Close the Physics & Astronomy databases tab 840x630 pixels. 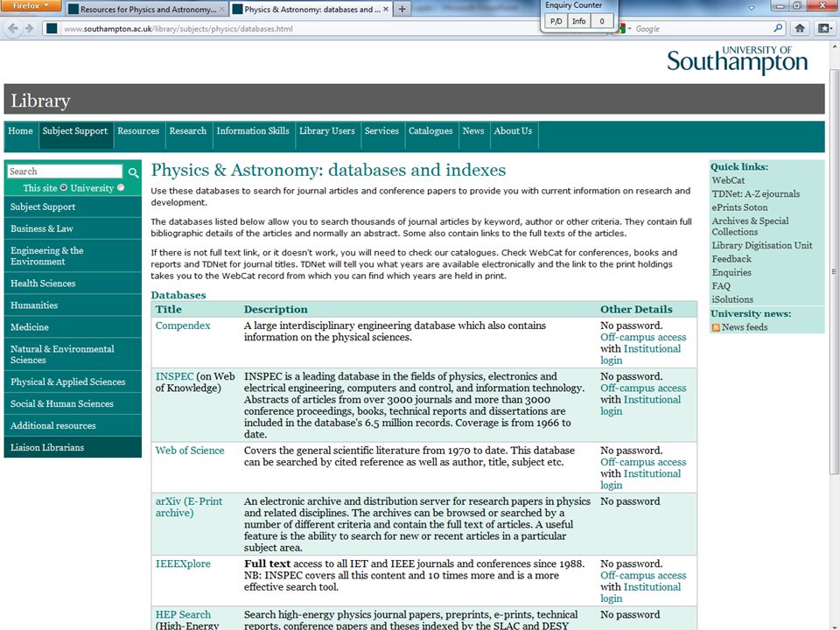pos(386,9)
